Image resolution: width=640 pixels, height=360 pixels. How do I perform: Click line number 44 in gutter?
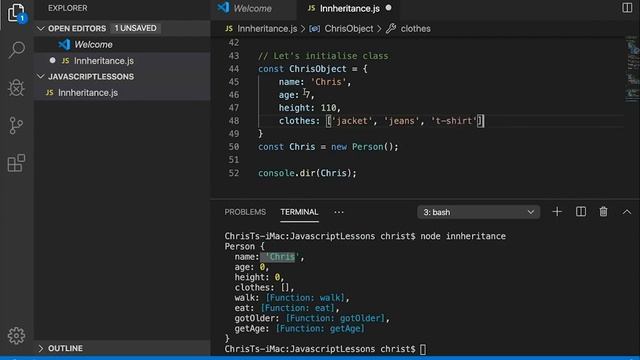(x=234, y=69)
